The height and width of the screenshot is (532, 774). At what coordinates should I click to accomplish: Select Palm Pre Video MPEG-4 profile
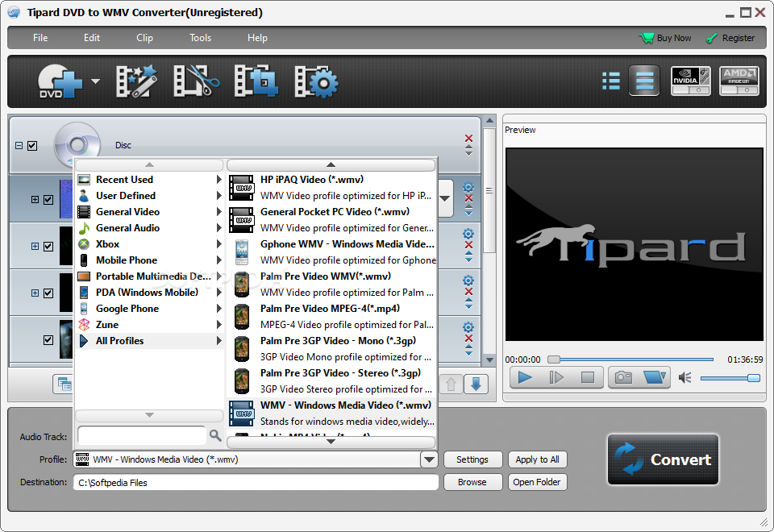331,316
